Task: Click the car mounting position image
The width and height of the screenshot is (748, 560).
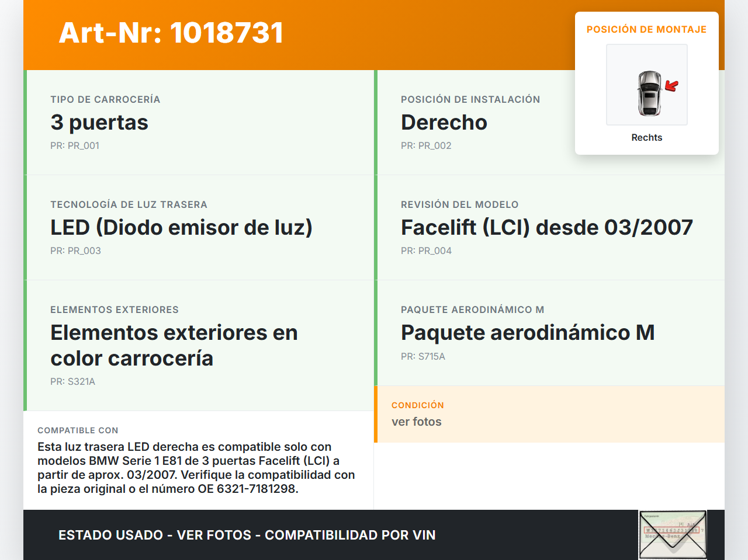Action: (646, 85)
